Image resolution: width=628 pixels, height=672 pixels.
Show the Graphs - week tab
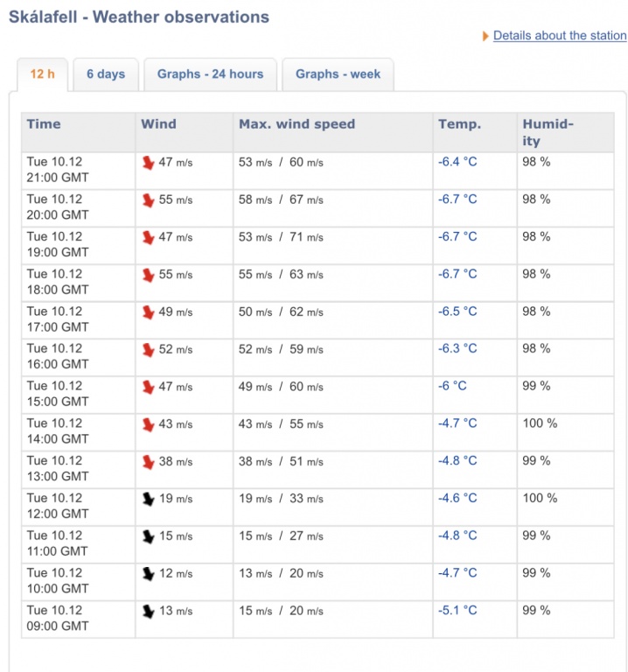point(338,74)
